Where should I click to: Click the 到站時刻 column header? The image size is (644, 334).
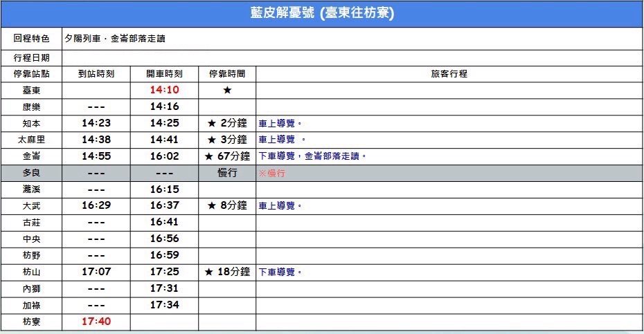click(96, 73)
